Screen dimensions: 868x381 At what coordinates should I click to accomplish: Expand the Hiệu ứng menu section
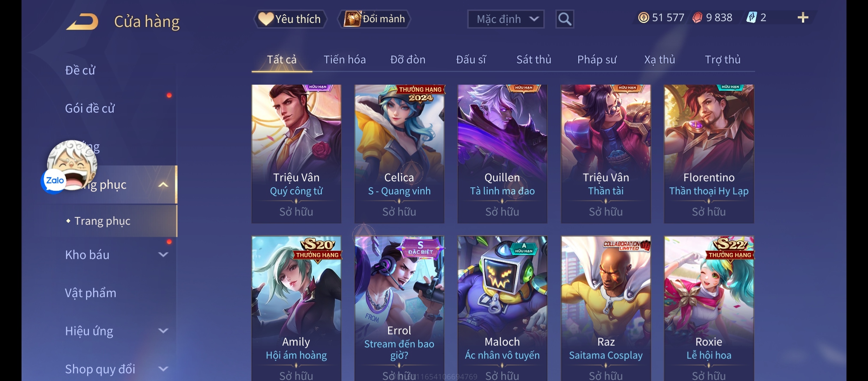coord(116,331)
